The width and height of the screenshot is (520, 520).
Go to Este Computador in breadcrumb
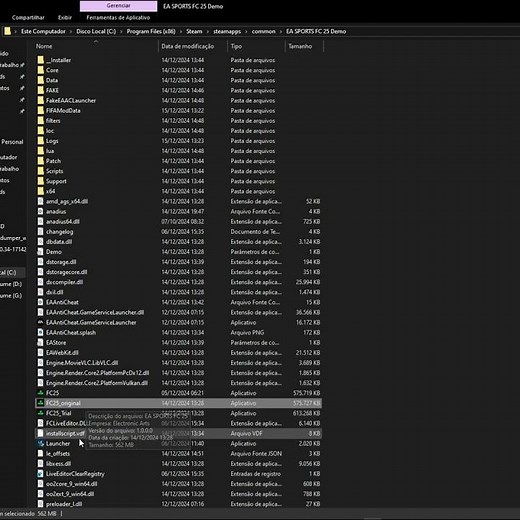[43, 31]
